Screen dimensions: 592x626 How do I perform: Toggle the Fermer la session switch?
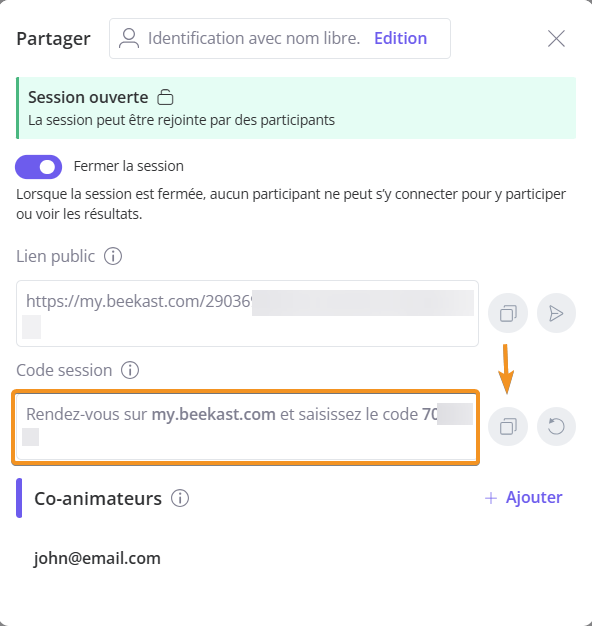coord(39,167)
